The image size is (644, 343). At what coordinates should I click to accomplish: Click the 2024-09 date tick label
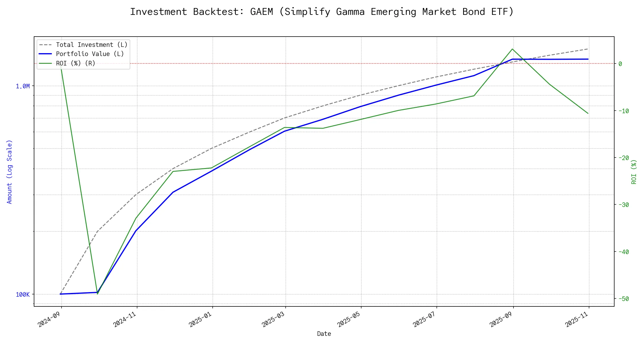click(x=49, y=319)
